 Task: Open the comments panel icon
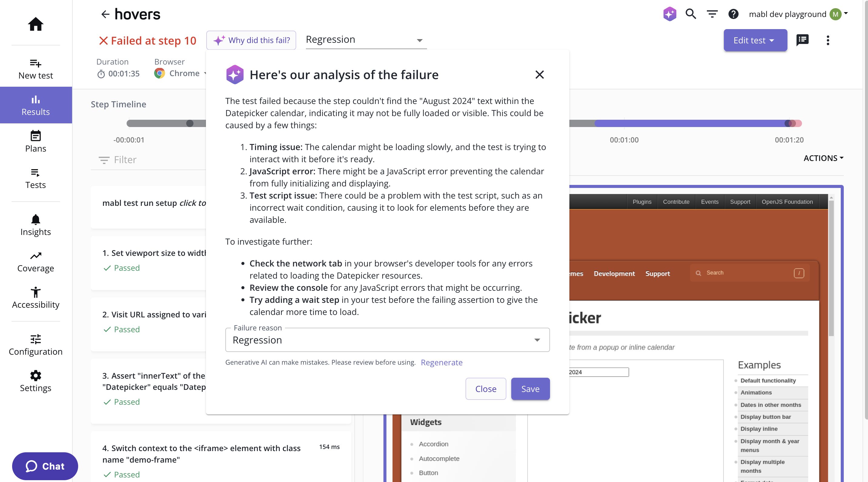click(x=802, y=40)
